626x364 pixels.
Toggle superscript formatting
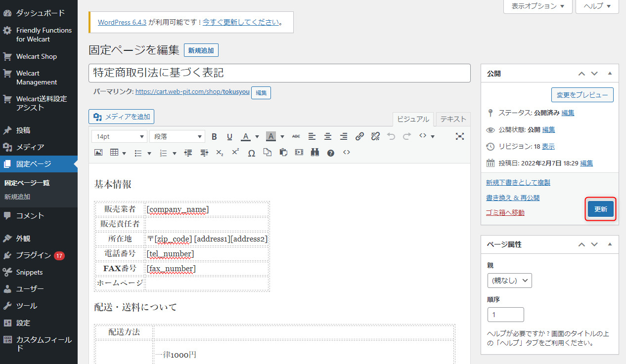(235, 153)
